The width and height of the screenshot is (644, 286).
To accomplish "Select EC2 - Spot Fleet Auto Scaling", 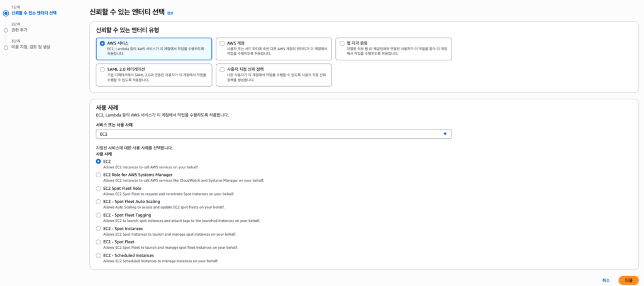I will [98, 202].
